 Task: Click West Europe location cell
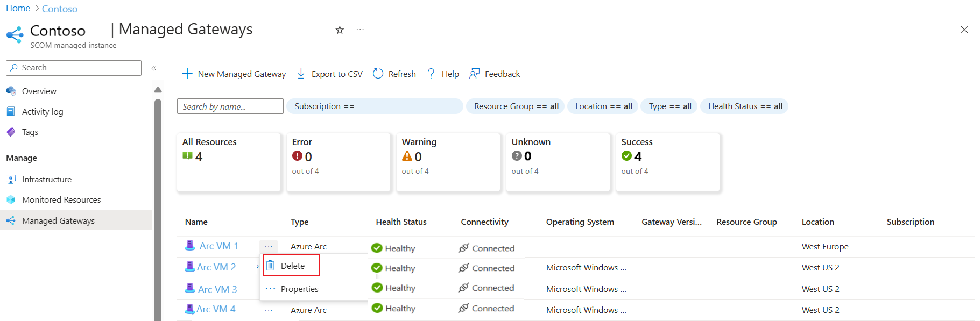click(x=825, y=247)
